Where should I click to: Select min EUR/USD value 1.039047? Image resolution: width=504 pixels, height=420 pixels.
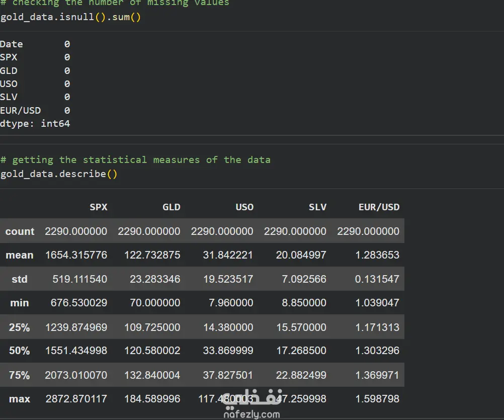pyautogui.click(x=377, y=303)
